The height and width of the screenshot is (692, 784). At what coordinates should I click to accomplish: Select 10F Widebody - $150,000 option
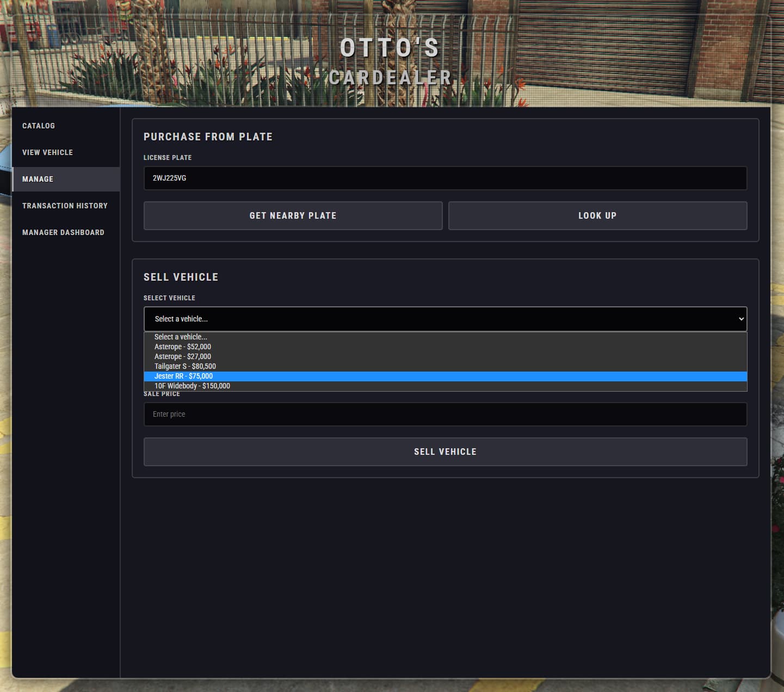tap(192, 386)
